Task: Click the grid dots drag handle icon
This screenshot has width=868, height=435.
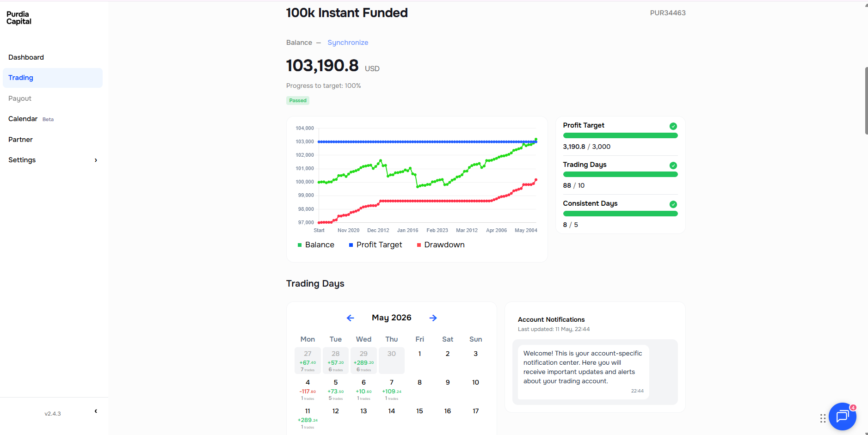Action: [x=823, y=418]
